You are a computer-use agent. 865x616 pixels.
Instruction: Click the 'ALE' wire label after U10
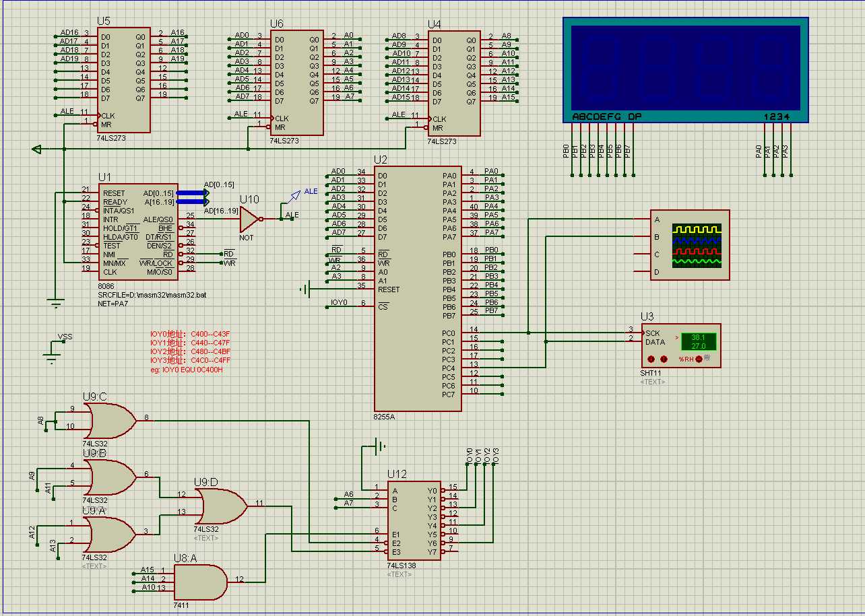point(292,215)
